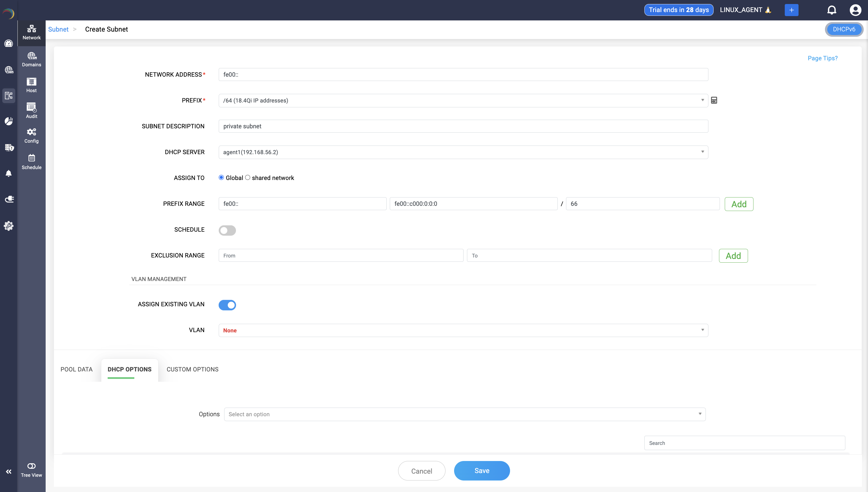Expand the VLAN dropdown showing None

tap(463, 330)
